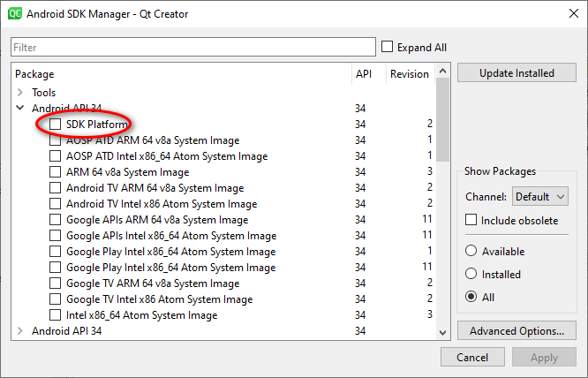Select the Installed radio button
This screenshot has width=588, height=378.
click(x=471, y=274)
